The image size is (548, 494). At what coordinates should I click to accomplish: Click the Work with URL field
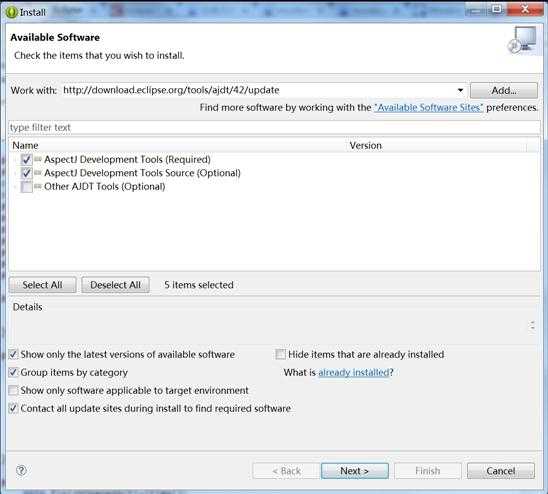click(259, 90)
